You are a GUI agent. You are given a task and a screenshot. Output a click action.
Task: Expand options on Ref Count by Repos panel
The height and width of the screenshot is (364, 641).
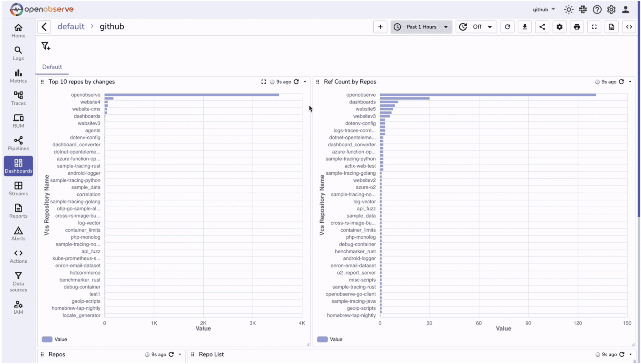pyautogui.click(x=630, y=82)
